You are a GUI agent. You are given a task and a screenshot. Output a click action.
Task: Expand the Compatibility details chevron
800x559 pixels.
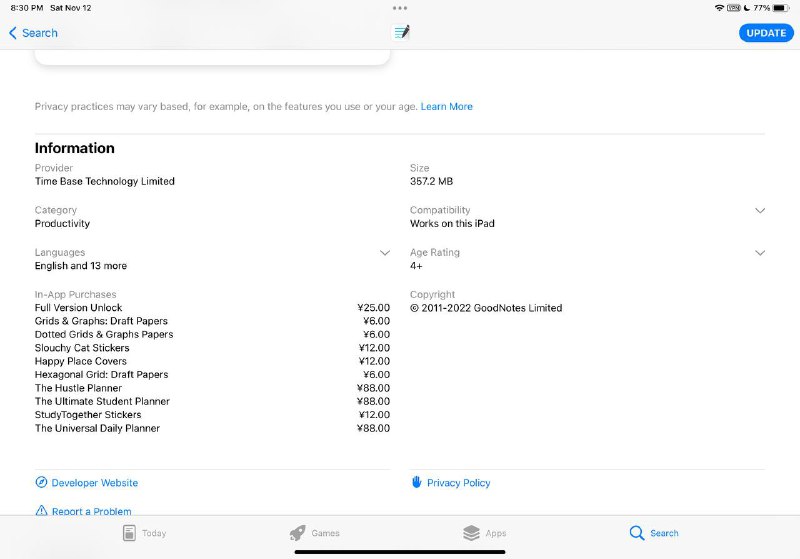point(760,211)
